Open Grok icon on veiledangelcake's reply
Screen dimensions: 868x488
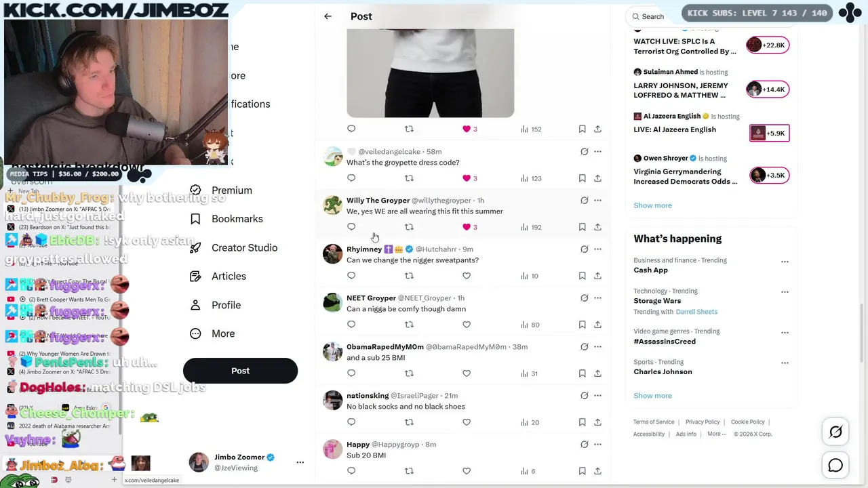pos(584,152)
